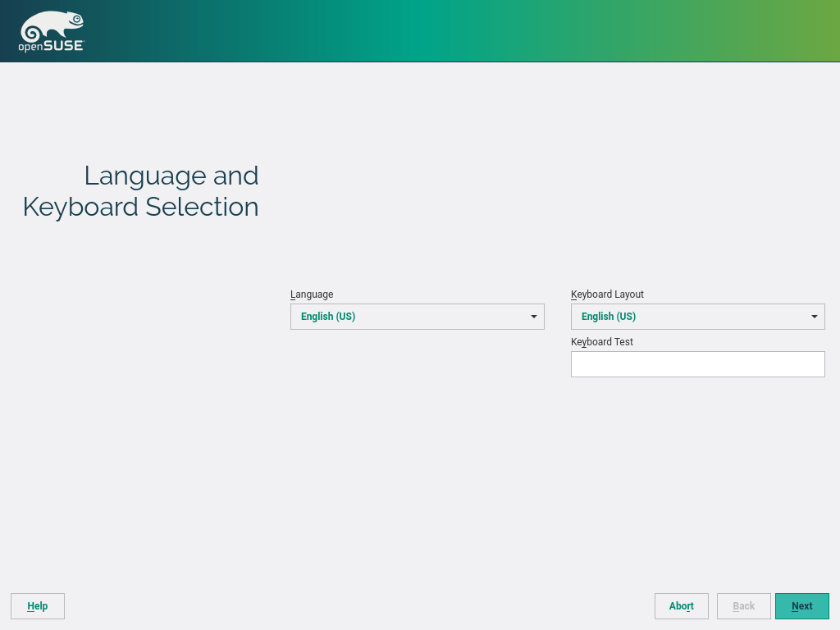Click the empty area below the Language dropdown
Viewport: 840px width, 630px height.
point(417,427)
